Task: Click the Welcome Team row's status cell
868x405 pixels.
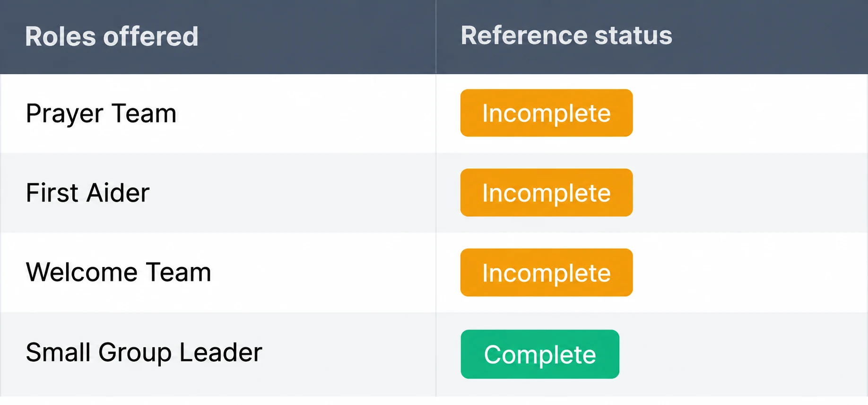Action: point(652,272)
